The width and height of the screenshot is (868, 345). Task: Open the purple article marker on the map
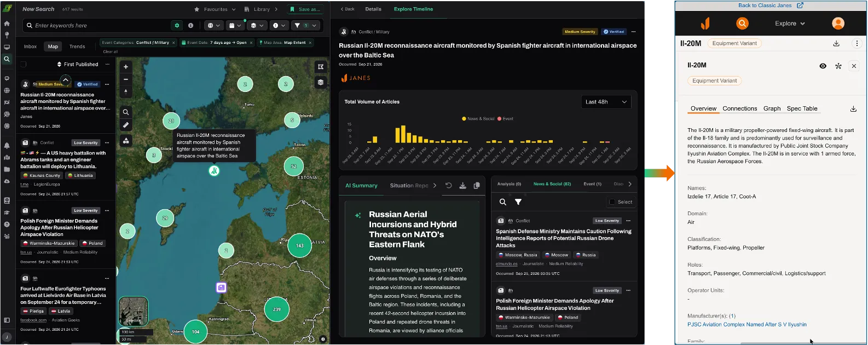[221, 287]
